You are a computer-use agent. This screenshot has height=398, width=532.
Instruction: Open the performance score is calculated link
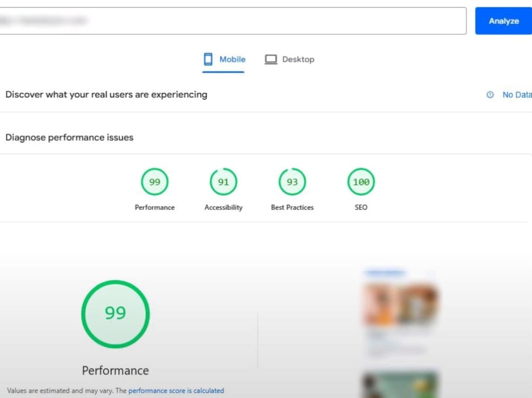(x=176, y=391)
